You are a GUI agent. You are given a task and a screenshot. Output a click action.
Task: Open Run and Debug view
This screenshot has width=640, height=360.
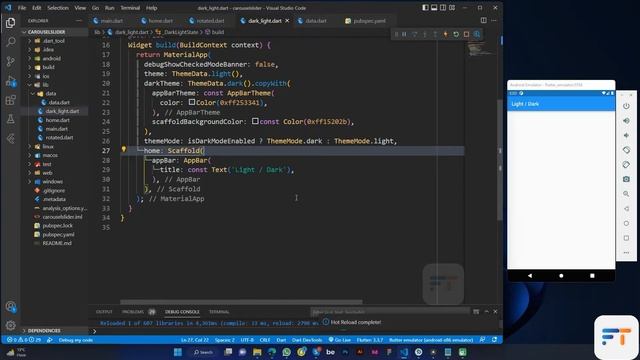[11, 81]
